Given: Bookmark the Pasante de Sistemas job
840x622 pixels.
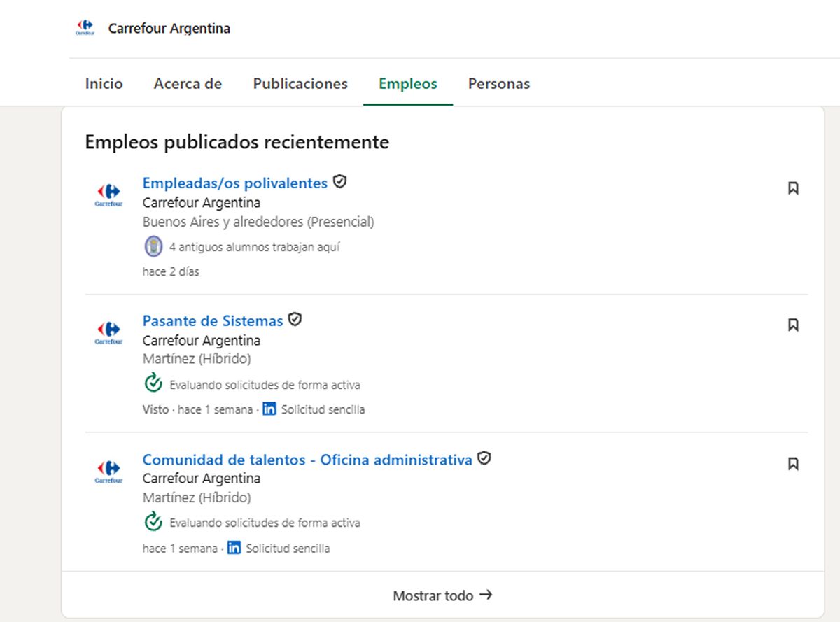Looking at the screenshot, I should click(x=793, y=325).
